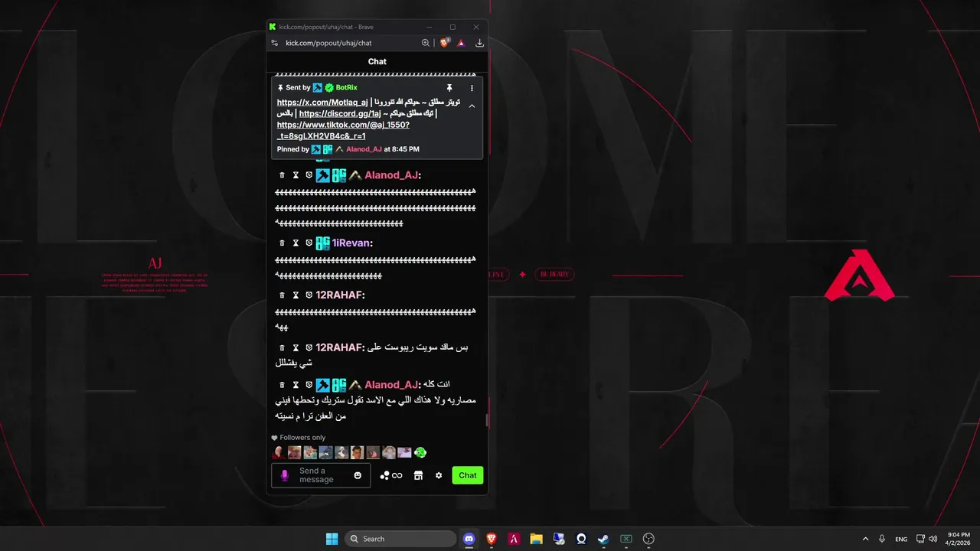Screen dimensions: 980x551
Task: Ban 12RAHAF via shield on Arabic sentence message
Action: tap(309, 347)
